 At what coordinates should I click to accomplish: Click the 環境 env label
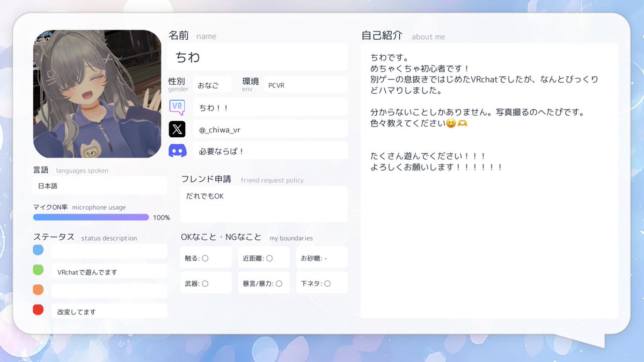[x=250, y=84]
